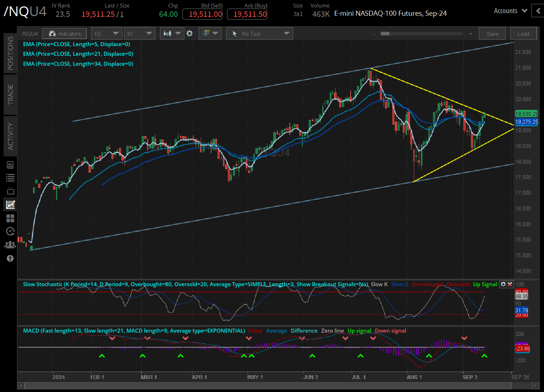Select the candlestick chart type icon
This screenshot has height=392, width=544.
tap(168, 33)
